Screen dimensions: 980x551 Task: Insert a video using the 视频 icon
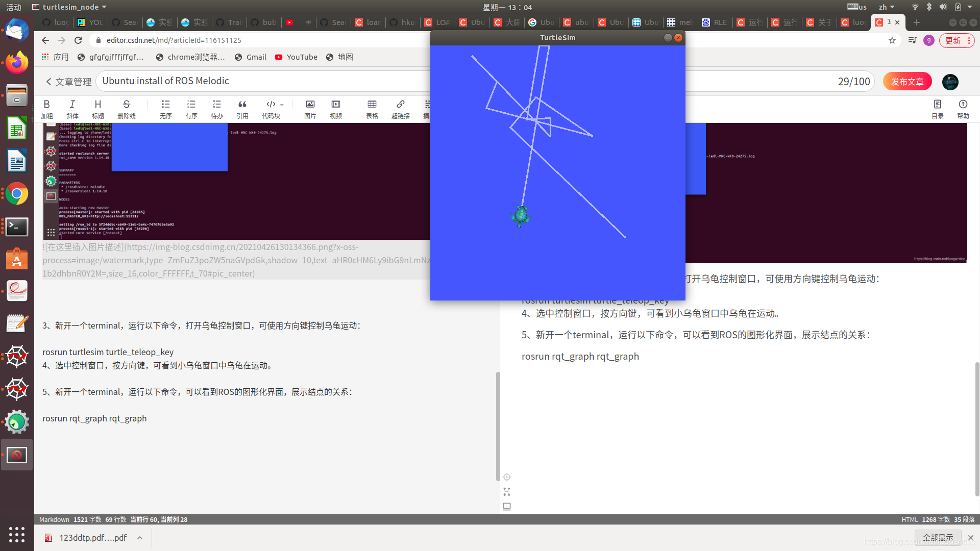[x=335, y=109]
